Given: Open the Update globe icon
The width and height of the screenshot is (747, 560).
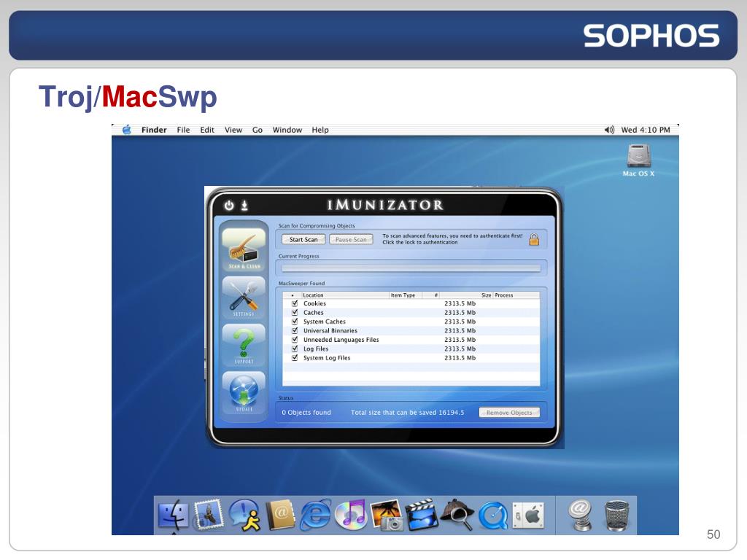Looking at the screenshot, I should (x=244, y=393).
